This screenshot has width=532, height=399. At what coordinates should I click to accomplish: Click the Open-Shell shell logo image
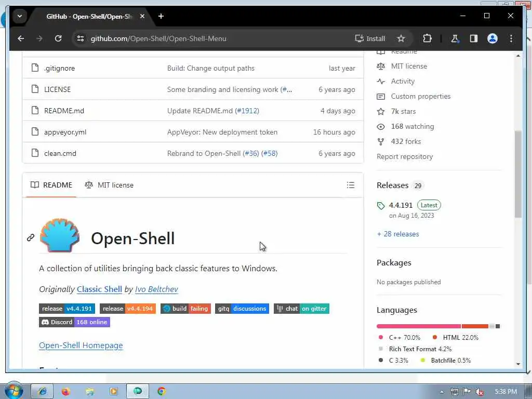[x=60, y=235]
